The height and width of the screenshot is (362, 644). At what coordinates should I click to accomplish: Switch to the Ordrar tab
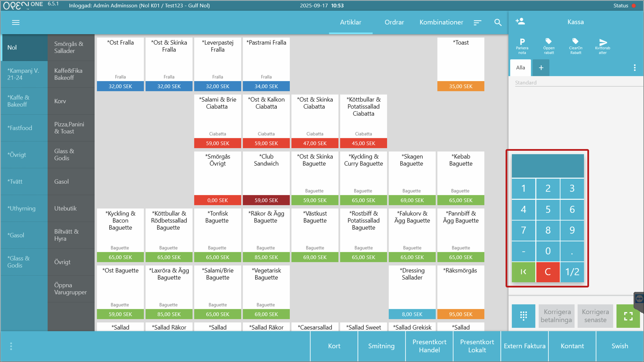[394, 22]
